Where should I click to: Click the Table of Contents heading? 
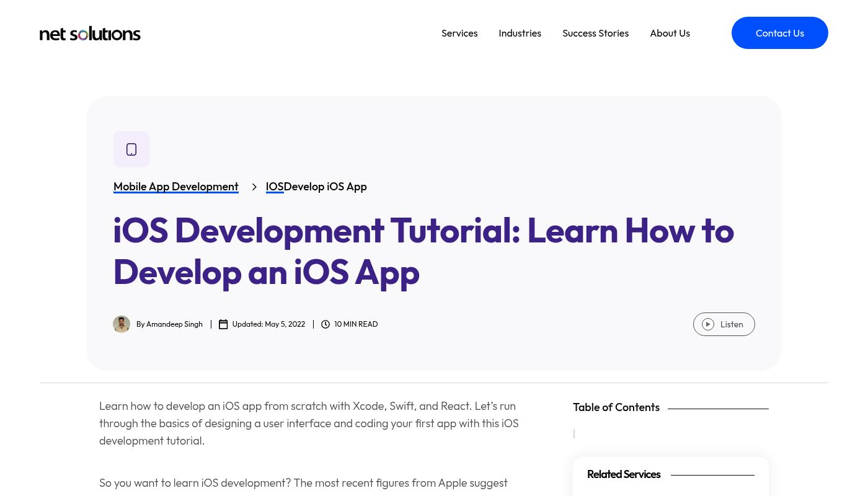pyautogui.click(x=616, y=407)
